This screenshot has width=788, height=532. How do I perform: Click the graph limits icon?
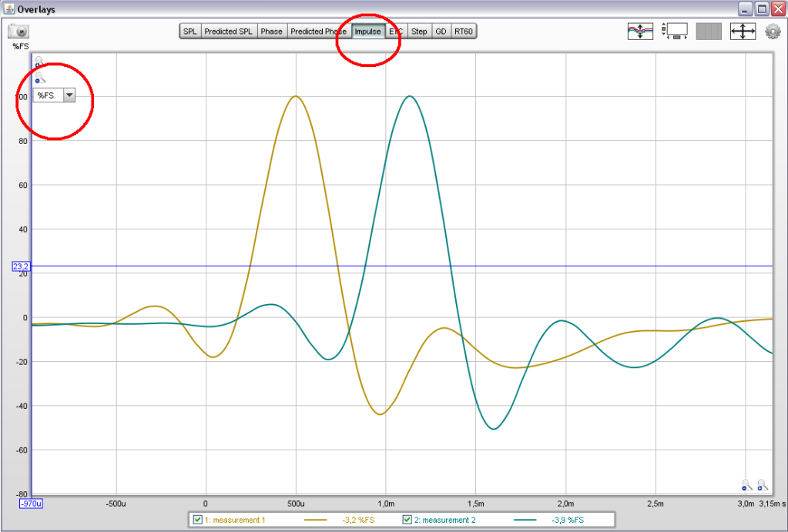point(676,32)
